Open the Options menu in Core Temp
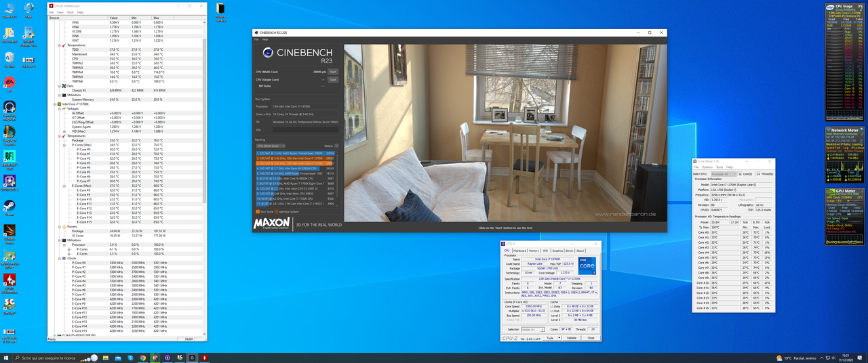This screenshot has height=363, width=868. click(x=707, y=167)
